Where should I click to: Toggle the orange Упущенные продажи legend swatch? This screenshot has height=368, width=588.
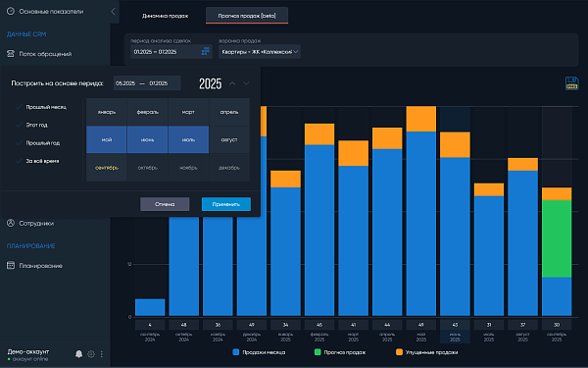399,352
